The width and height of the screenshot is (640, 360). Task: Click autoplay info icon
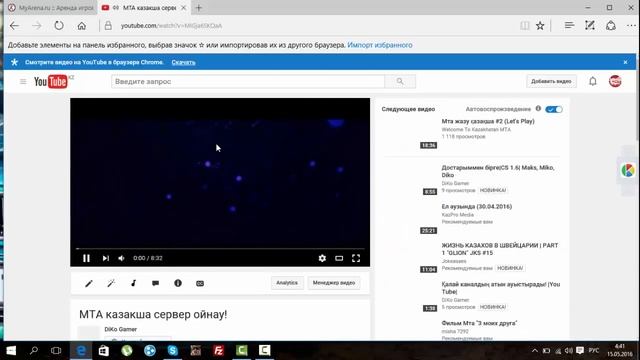pyautogui.click(x=538, y=109)
